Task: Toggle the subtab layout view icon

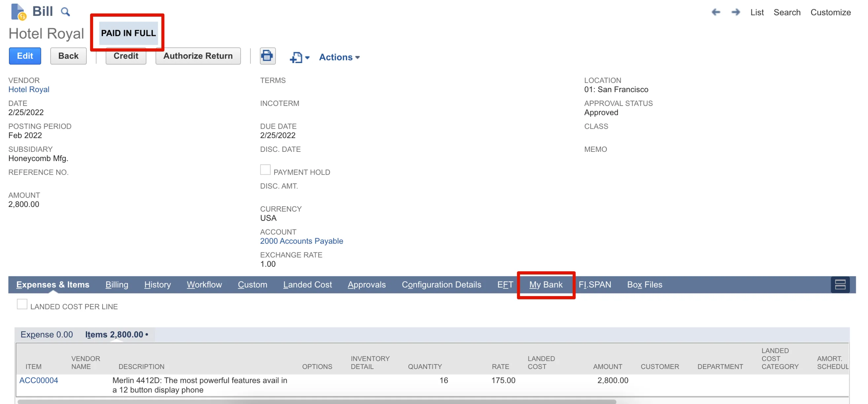Action: 840,285
